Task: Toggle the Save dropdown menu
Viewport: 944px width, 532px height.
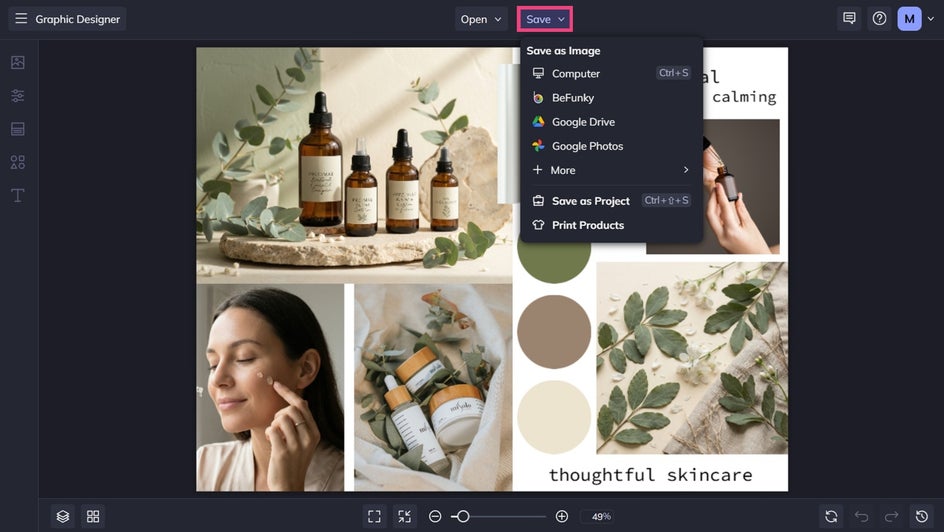Action: [x=545, y=19]
